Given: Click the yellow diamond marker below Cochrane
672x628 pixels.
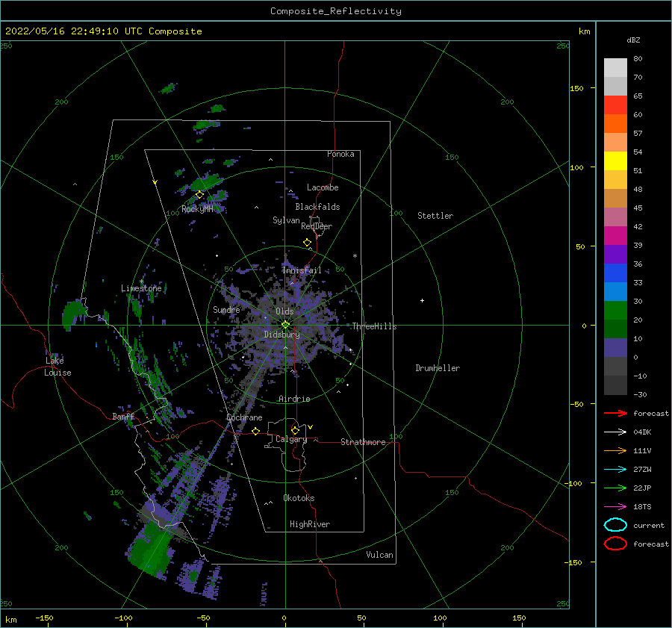Looking at the screenshot, I should (x=256, y=432).
